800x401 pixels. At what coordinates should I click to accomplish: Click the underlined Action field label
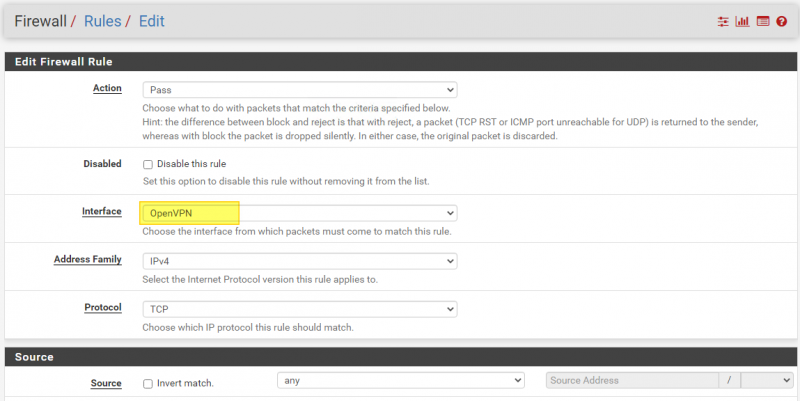tap(107, 88)
